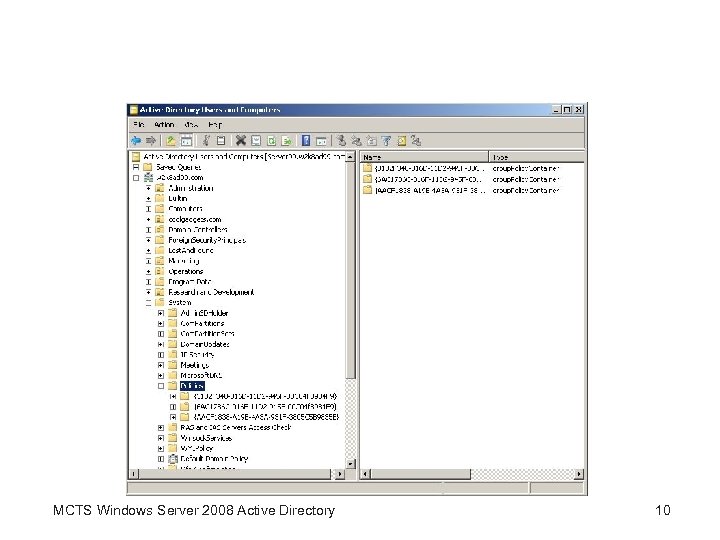The height and width of the screenshot is (540, 720).
Task: Click the Cut scissors toolbar icon
Action: click(207, 141)
